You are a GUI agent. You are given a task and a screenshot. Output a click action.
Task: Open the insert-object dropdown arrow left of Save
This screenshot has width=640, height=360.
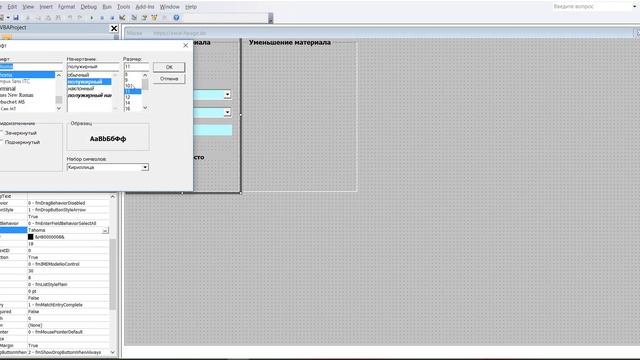click(8, 18)
